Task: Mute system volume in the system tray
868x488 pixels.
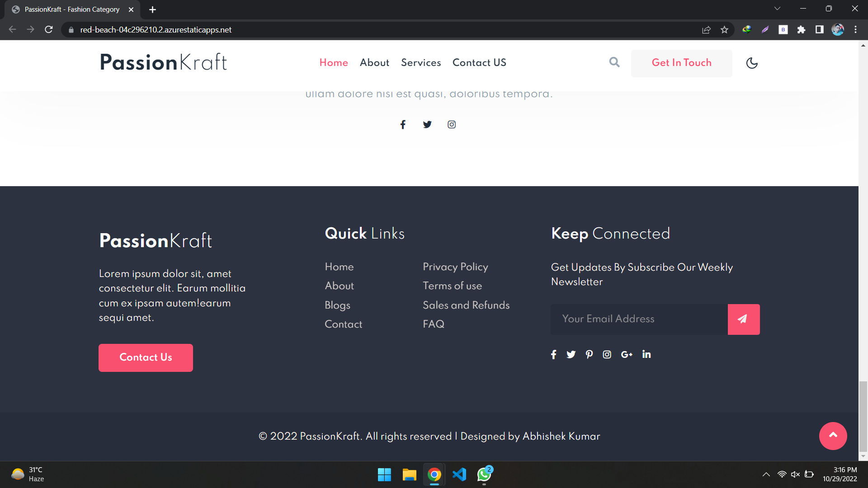Action: click(795, 474)
